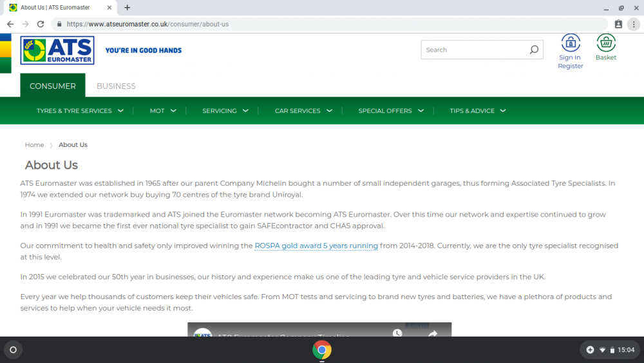Click the About Us breadcrumb
Image resolution: width=644 pixels, height=363 pixels.
click(73, 144)
